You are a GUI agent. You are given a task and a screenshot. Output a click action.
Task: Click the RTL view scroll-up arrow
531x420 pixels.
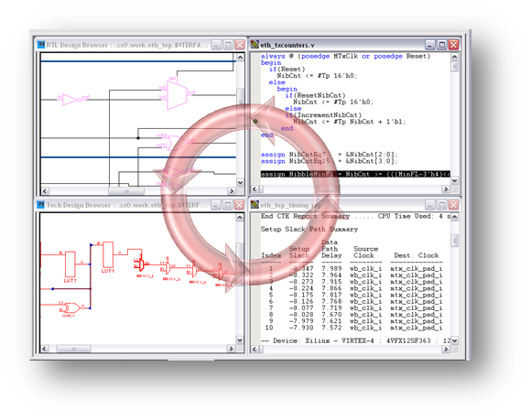pos(240,58)
